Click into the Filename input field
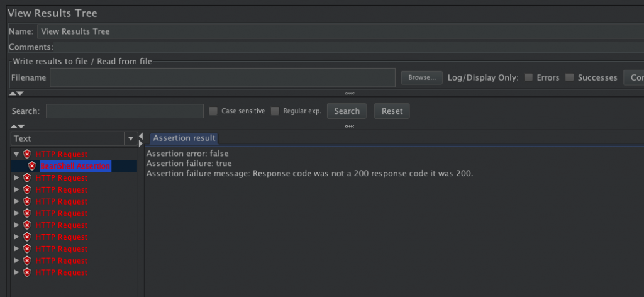Image resolution: width=644 pixels, height=297 pixels. (x=222, y=77)
